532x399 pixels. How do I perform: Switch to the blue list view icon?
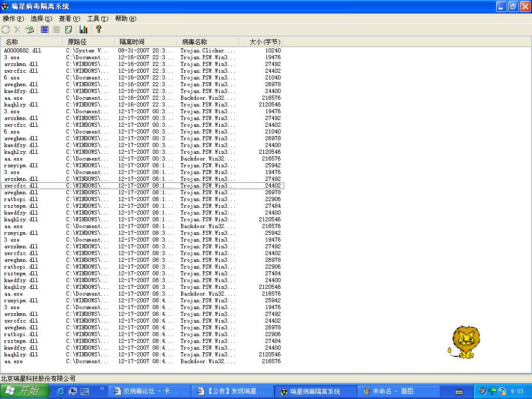tap(45, 30)
